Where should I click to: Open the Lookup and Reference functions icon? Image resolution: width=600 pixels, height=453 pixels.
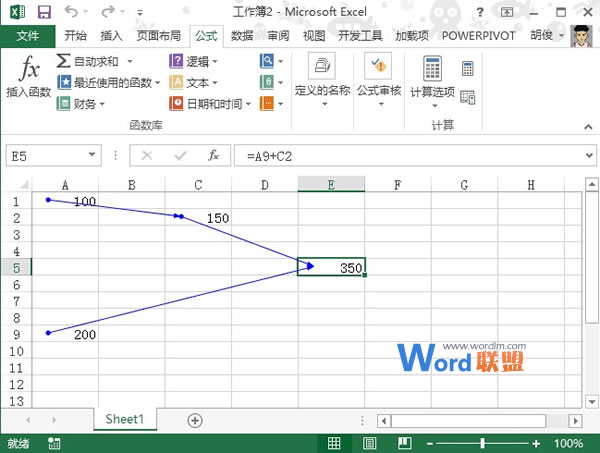click(267, 61)
